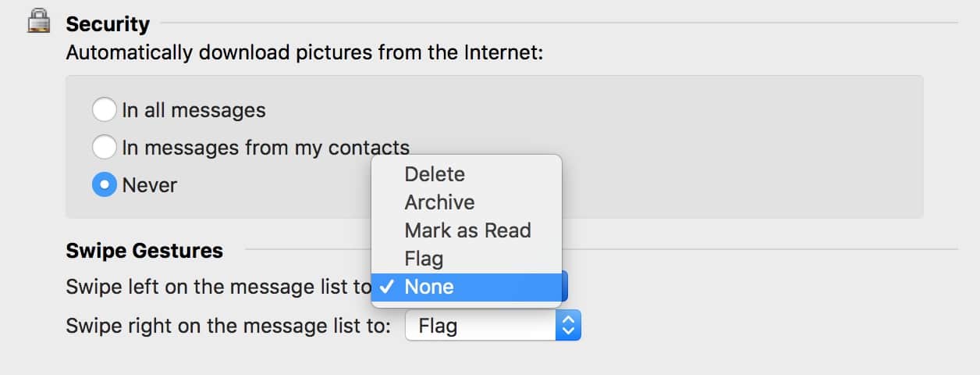Click the Security section heading
This screenshot has height=375, width=980.
(108, 24)
